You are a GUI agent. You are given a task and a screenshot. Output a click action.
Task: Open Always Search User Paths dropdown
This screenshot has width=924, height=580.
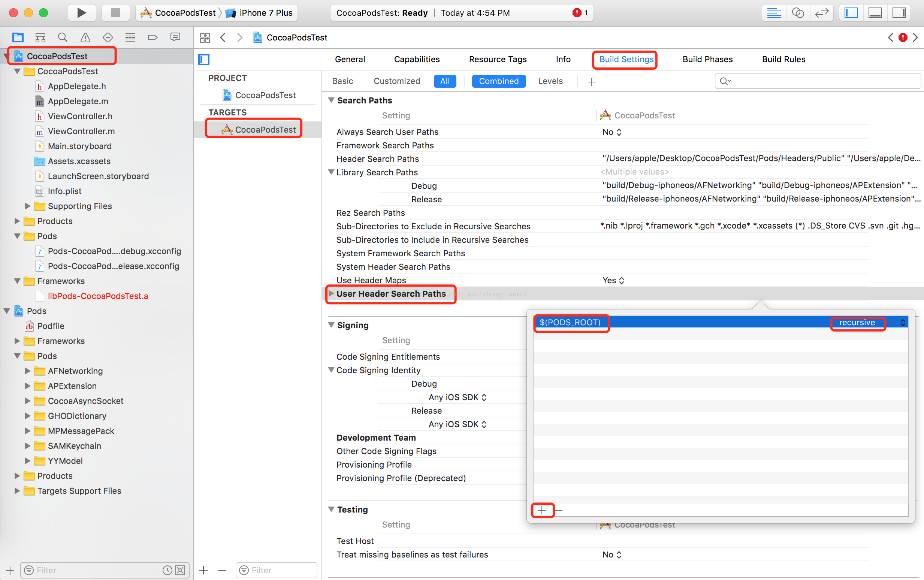[x=612, y=132]
